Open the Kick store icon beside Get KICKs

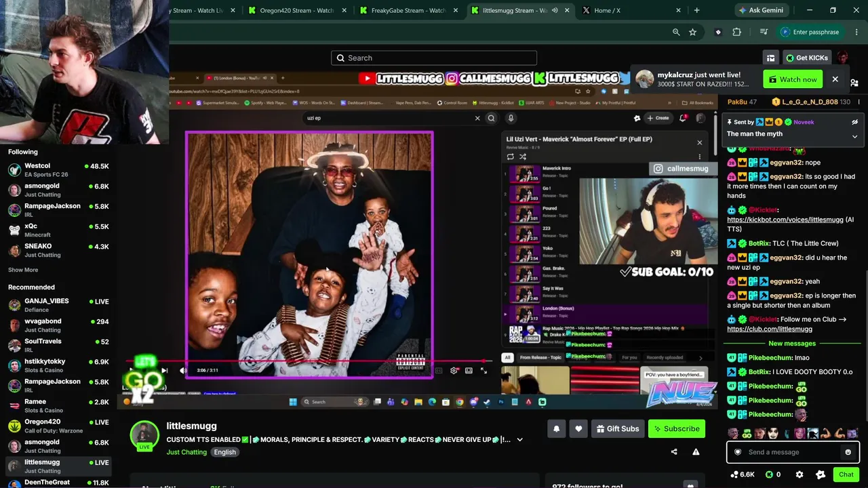click(770, 58)
